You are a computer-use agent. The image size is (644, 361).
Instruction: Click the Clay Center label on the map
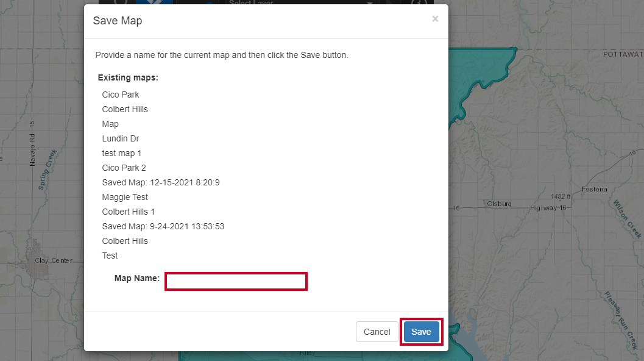point(54,260)
